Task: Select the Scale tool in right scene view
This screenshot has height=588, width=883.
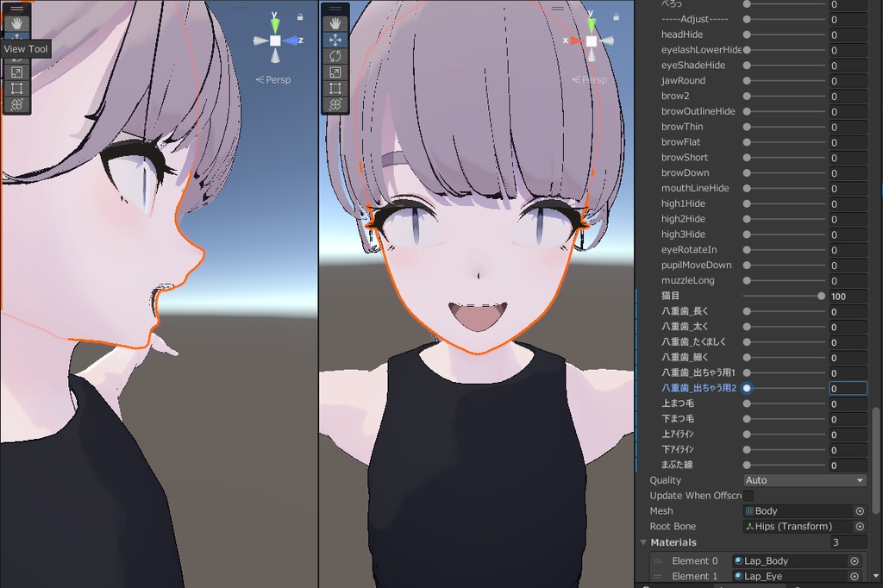Action: tap(335, 72)
